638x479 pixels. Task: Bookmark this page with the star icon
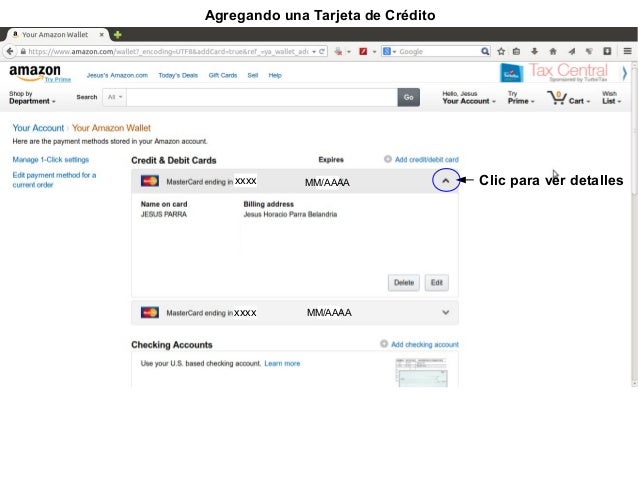pos(501,51)
